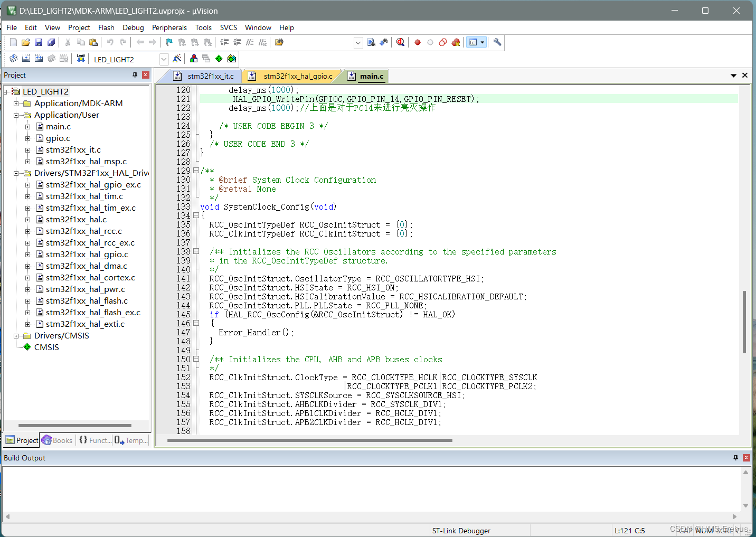Select gpio.c in the project tree
This screenshot has width=756, height=537.
click(58, 138)
